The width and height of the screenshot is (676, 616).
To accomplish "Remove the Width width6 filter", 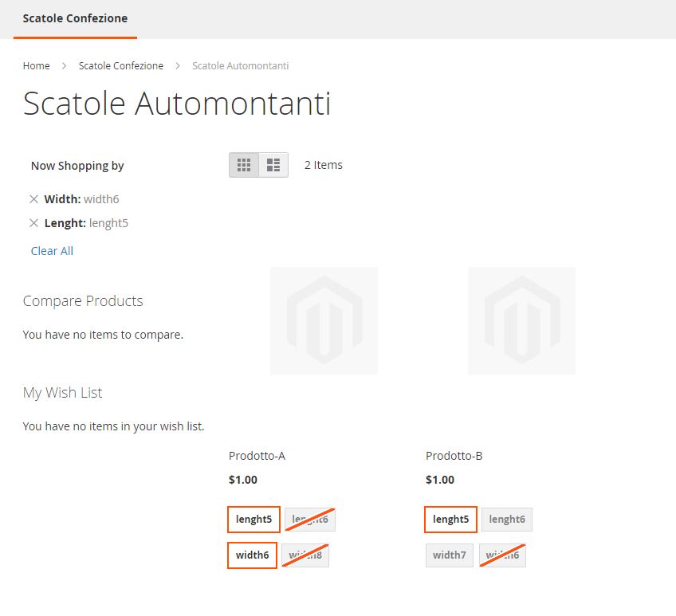I will pos(33,198).
